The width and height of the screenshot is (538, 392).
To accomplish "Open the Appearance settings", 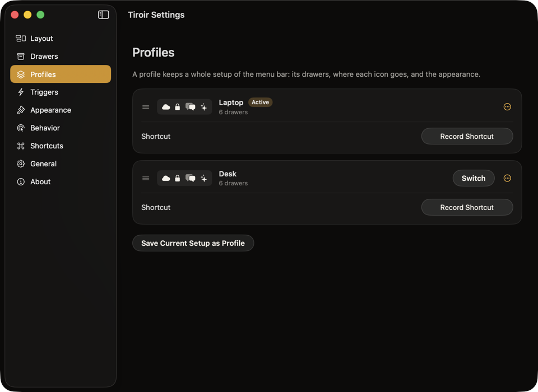I will click(61, 110).
